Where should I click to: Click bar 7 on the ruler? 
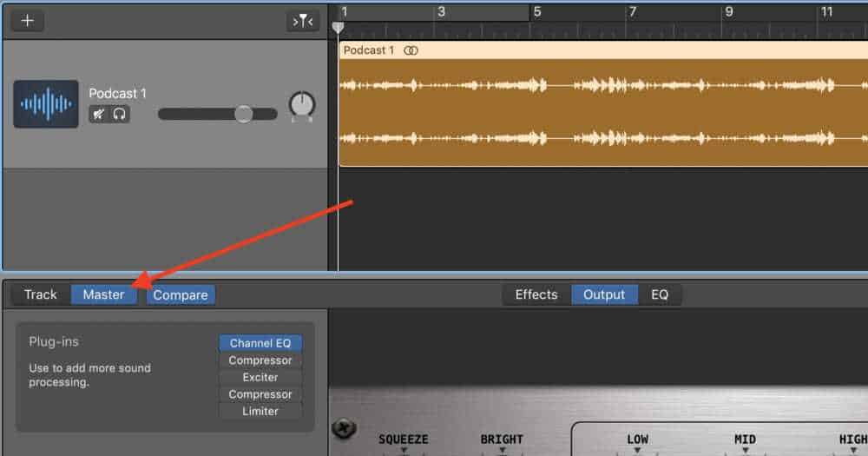pos(633,11)
